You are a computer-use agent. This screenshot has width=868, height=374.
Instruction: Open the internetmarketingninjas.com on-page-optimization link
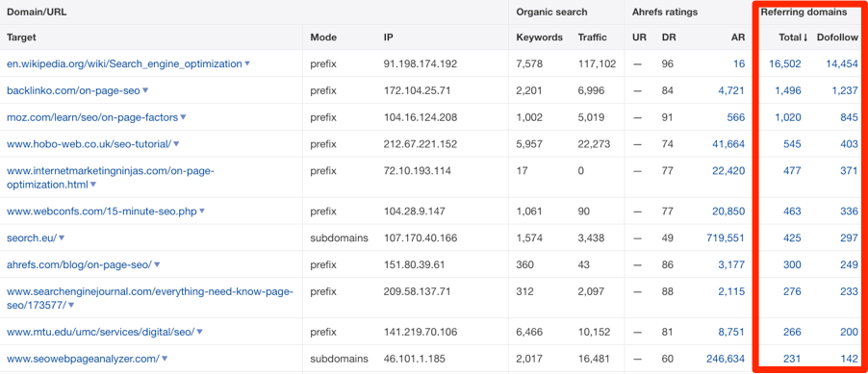(x=111, y=178)
